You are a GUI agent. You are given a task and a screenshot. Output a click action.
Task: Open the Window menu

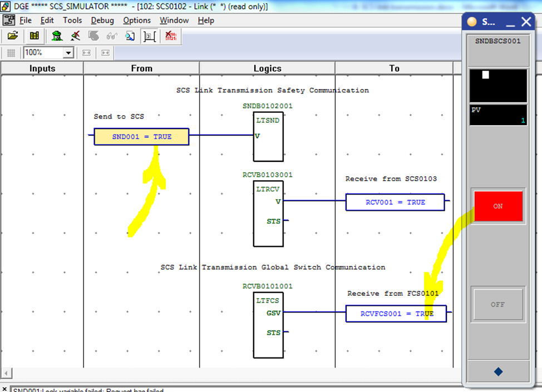(174, 21)
